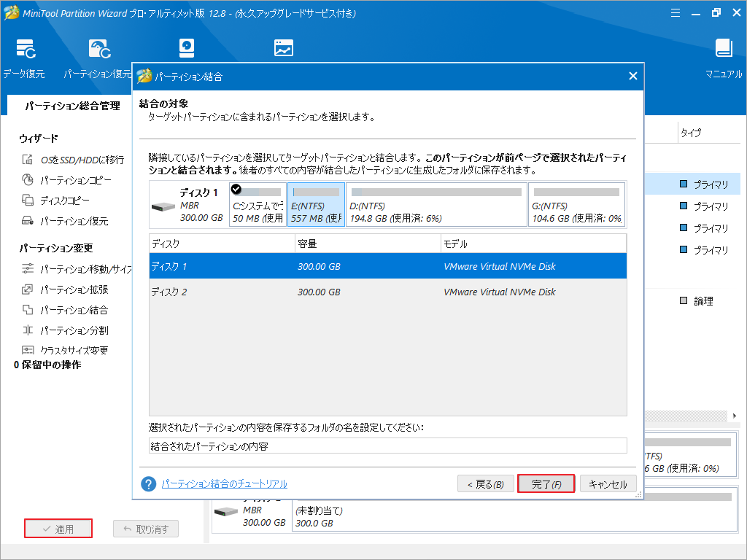Click the 完了 button to finish merging
Screen dimensions: 747x560
[x=546, y=483]
